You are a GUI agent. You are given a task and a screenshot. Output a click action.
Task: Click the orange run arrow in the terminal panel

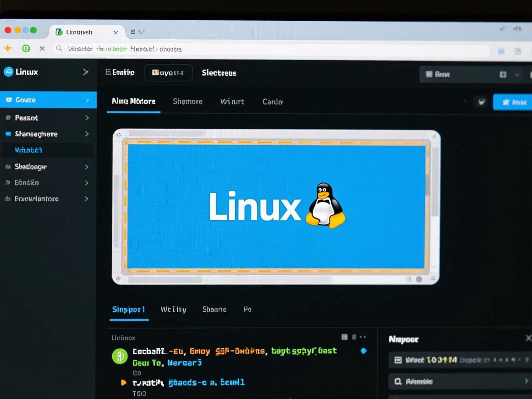point(123,382)
